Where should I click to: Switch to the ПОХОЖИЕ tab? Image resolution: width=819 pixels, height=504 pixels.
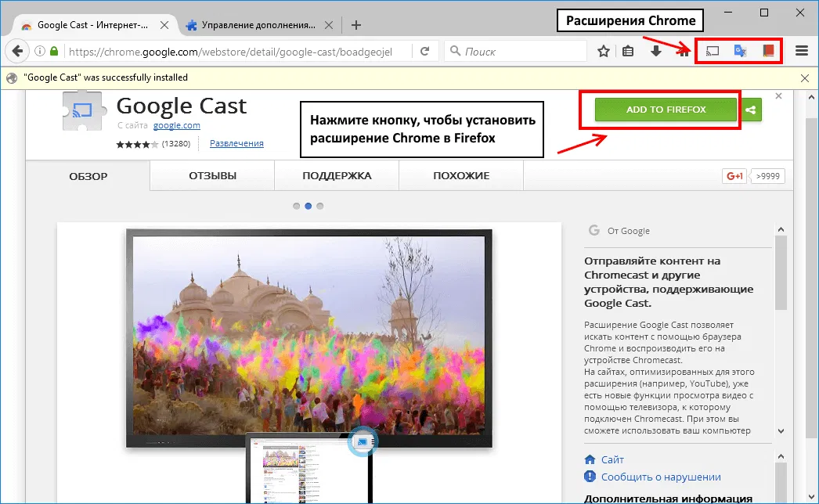[x=460, y=176]
